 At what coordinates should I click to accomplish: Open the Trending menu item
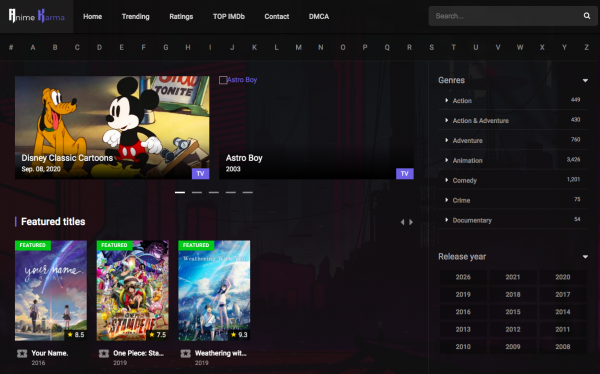click(x=135, y=16)
